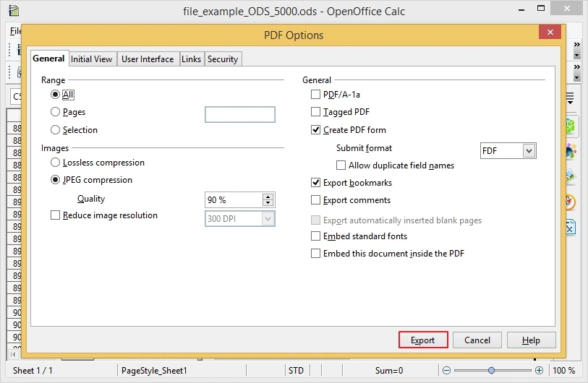
Task: Open the User Interface tab
Action: 148,59
